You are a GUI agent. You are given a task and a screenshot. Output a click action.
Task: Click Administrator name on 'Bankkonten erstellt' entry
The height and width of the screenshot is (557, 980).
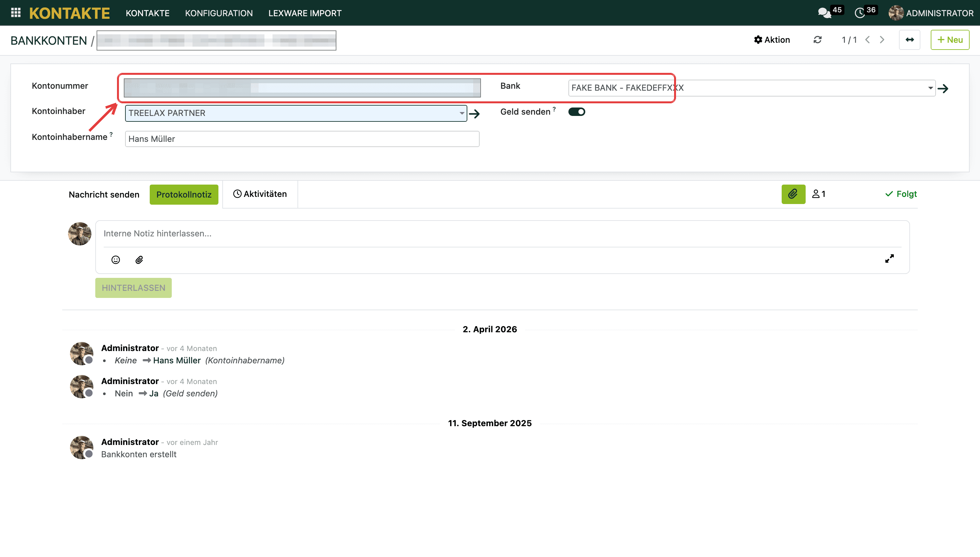coord(130,442)
